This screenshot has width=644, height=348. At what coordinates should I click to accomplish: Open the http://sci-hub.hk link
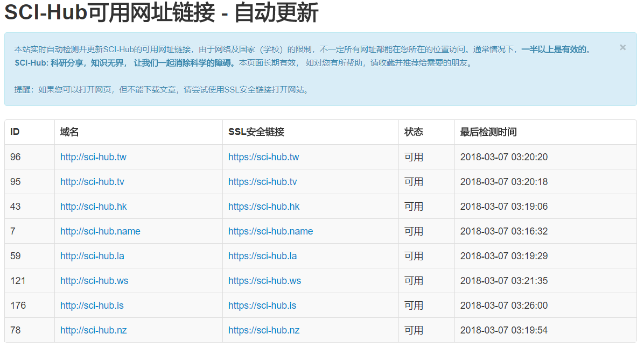93,206
